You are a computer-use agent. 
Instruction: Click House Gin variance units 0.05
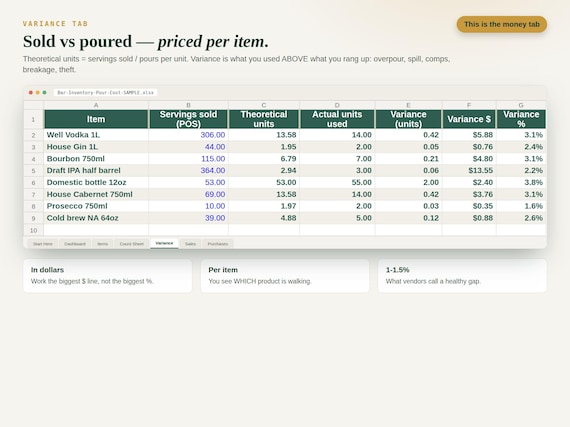(408, 147)
